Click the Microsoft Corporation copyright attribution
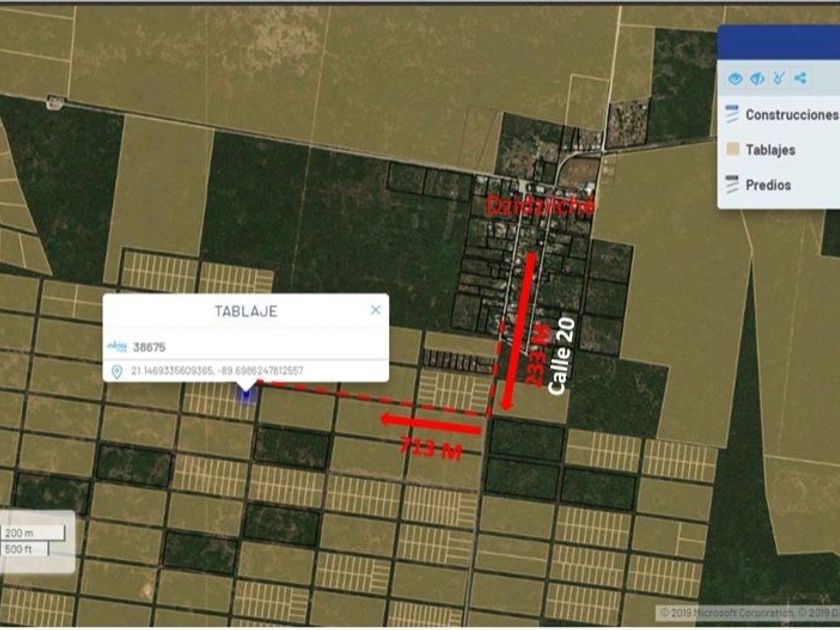840x630 pixels. (x=748, y=612)
